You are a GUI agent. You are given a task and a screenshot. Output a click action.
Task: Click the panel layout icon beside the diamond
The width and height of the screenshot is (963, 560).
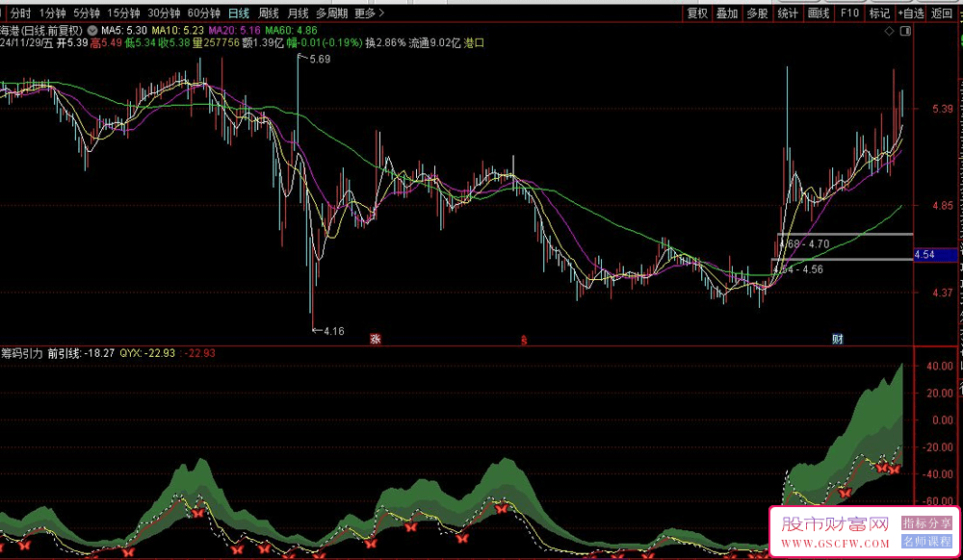click(x=903, y=32)
